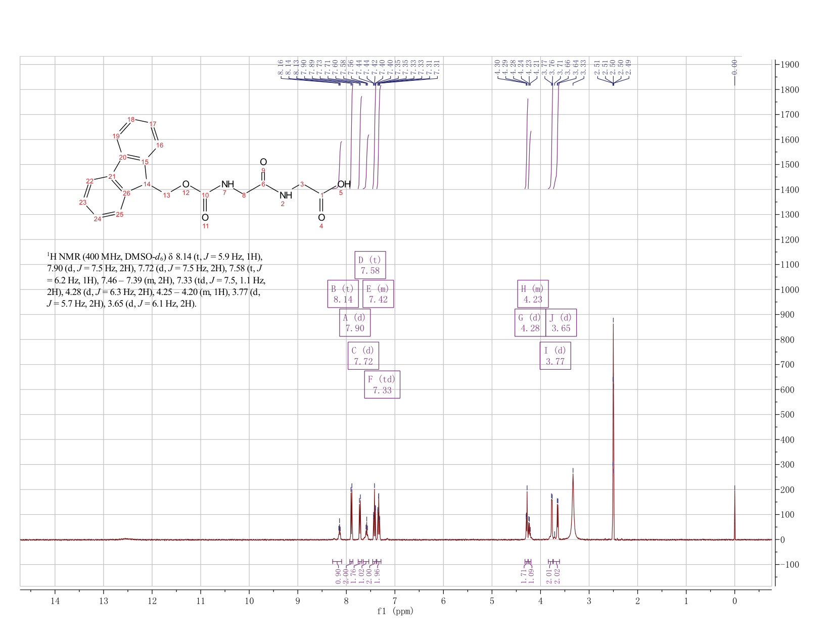The height and width of the screenshot is (644, 834).
Task: Click the 6 tick label on ppm axis
Action: 443,601
